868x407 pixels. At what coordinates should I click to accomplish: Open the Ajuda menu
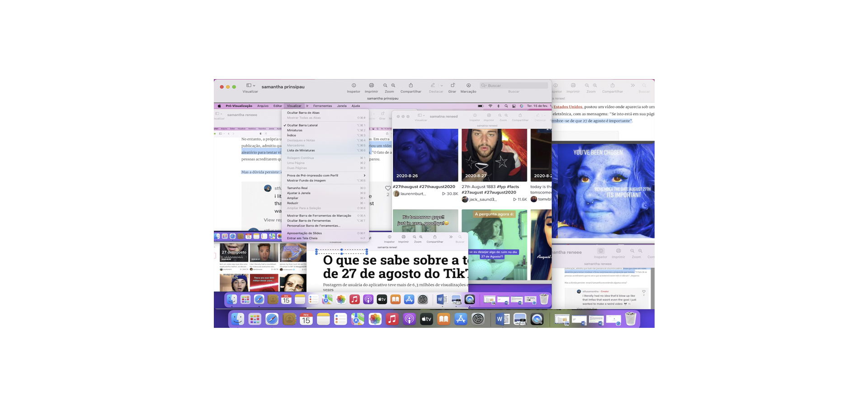[x=356, y=106]
